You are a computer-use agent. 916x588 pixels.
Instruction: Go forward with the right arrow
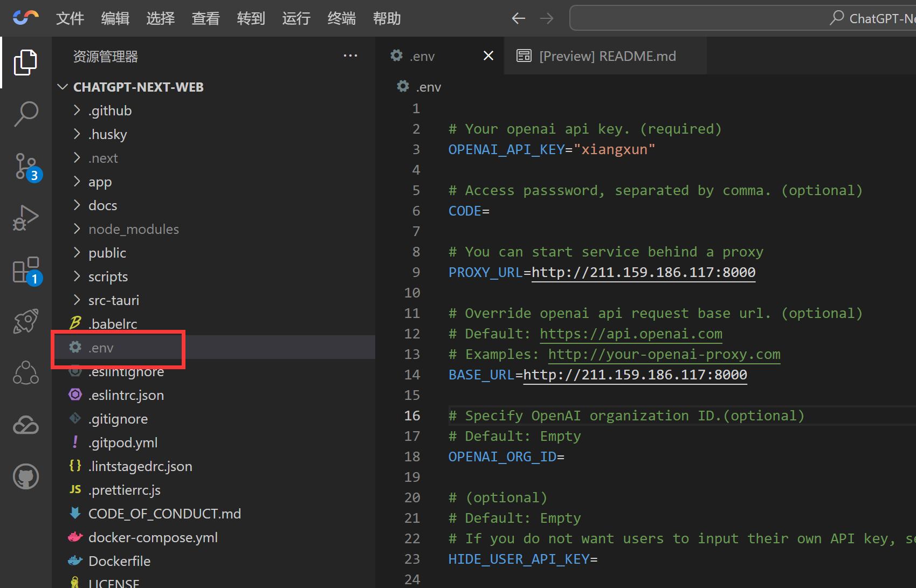tap(547, 18)
